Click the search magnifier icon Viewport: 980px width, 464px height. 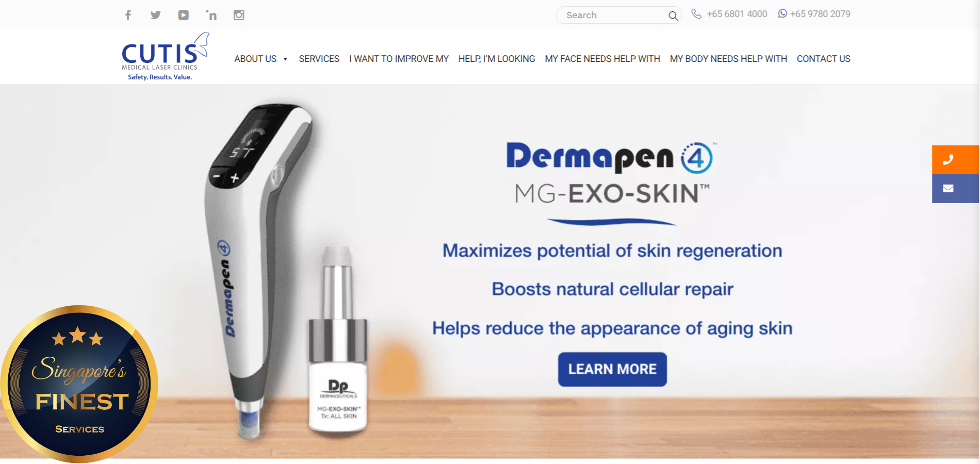(673, 15)
